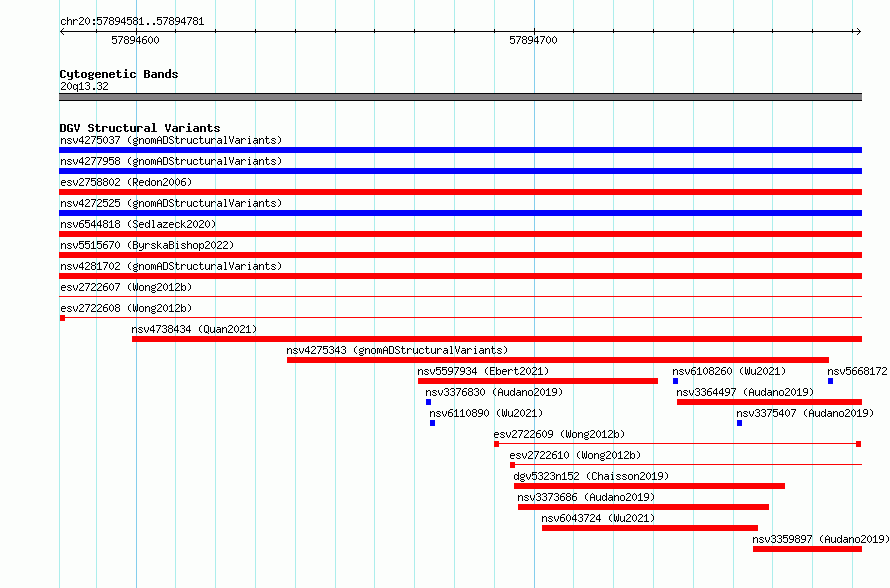
Task: Click the right scroll arrow on ruler
Action: (x=858, y=32)
